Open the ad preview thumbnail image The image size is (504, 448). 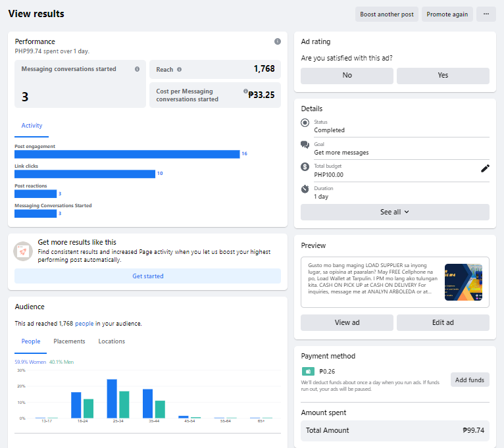pos(463,282)
